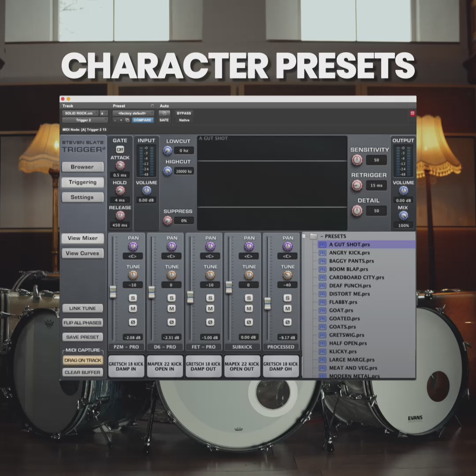The height and width of the screenshot is (476, 476).
Task: Toggle the automation SAFE button
Action: (164, 120)
